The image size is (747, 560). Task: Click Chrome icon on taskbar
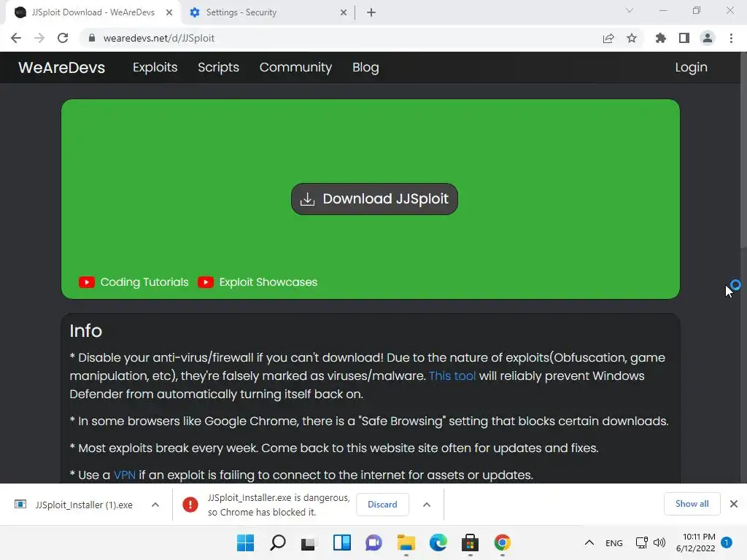click(x=502, y=542)
